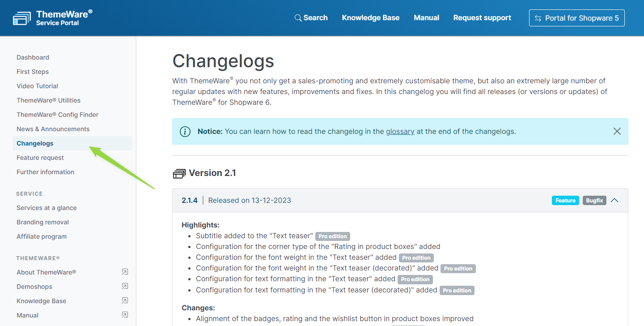Click the "Released on 13-12-2023" text
This screenshot has height=326, width=644.
tap(250, 200)
